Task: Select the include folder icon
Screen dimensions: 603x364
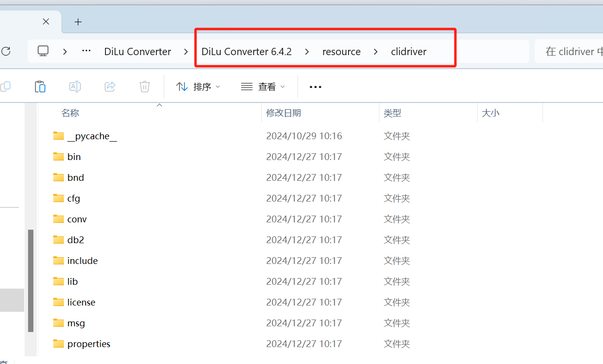Action: tap(59, 261)
